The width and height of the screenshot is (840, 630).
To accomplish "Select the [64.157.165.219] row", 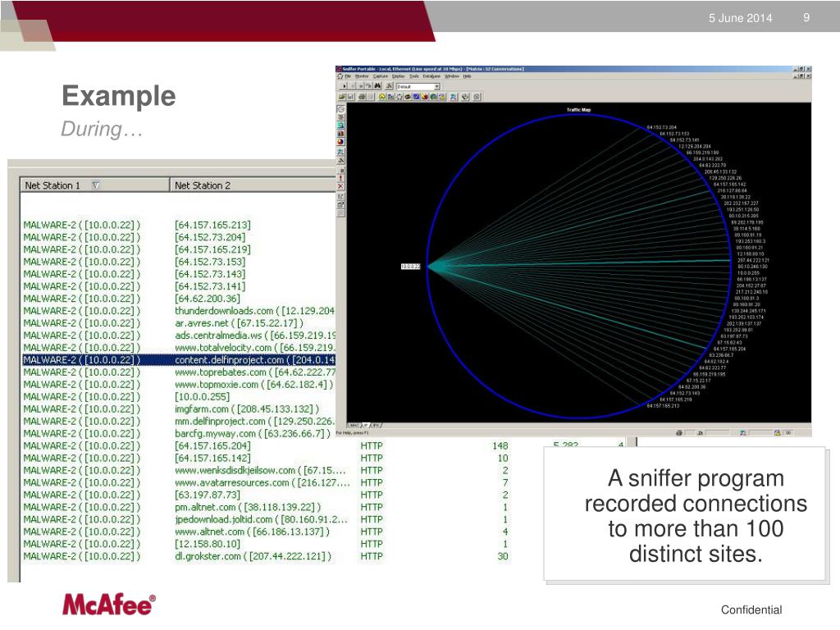I will click(179, 249).
